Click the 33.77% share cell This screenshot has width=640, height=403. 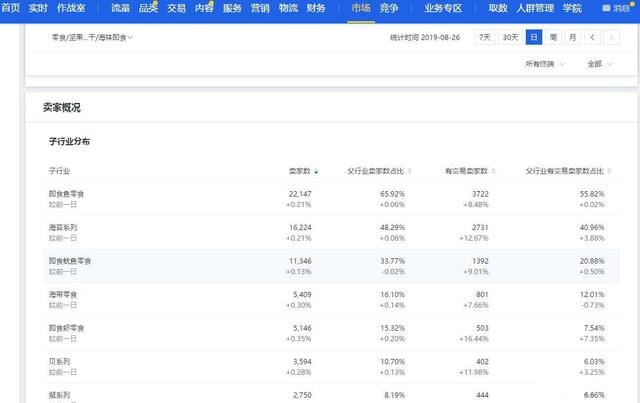pyautogui.click(x=392, y=261)
